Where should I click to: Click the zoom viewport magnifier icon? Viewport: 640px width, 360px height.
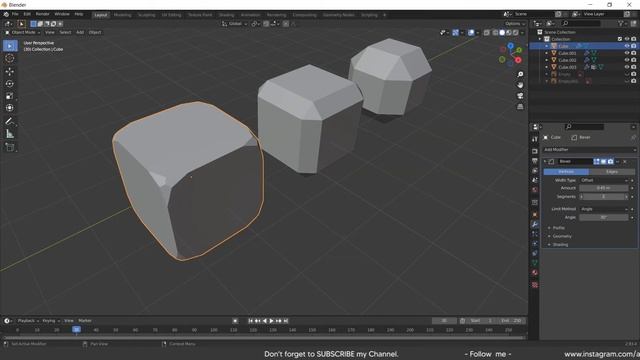[520, 74]
